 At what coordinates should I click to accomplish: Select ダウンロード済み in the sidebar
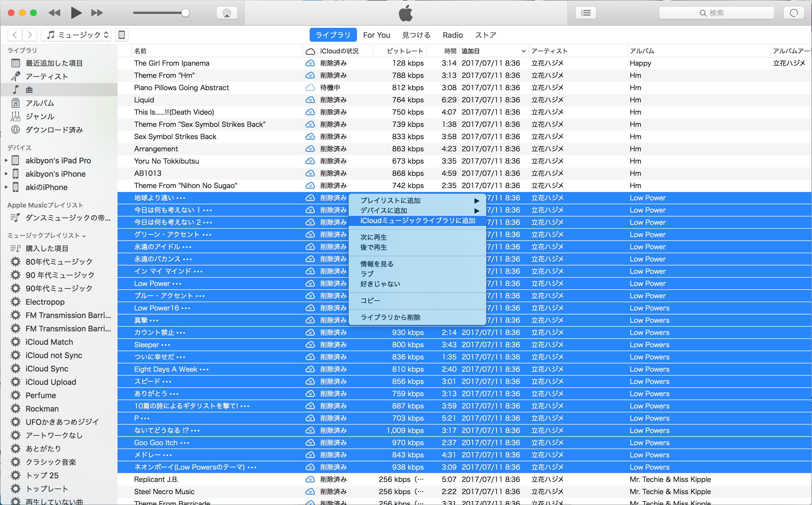pyautogui.click(x=59, y=130)
